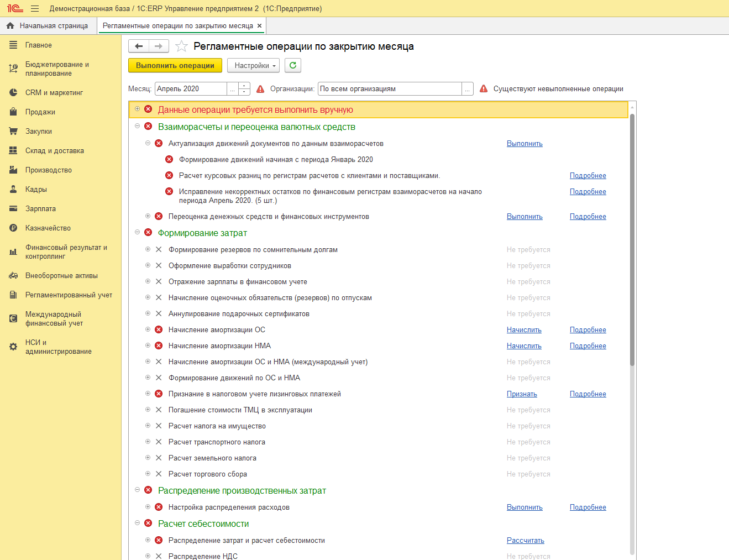729x560 pixels.
Task: Open month selection ellipsis for Апрель 2020
Action: (x=232, y=88)
